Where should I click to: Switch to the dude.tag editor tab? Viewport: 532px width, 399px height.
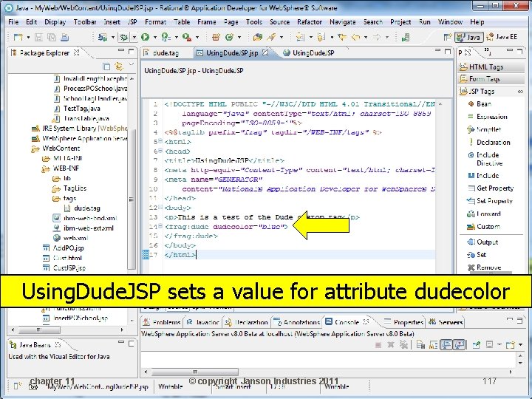161,53
